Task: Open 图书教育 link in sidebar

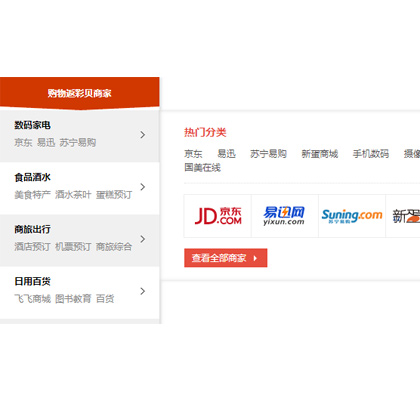Action: pos(73,299)
